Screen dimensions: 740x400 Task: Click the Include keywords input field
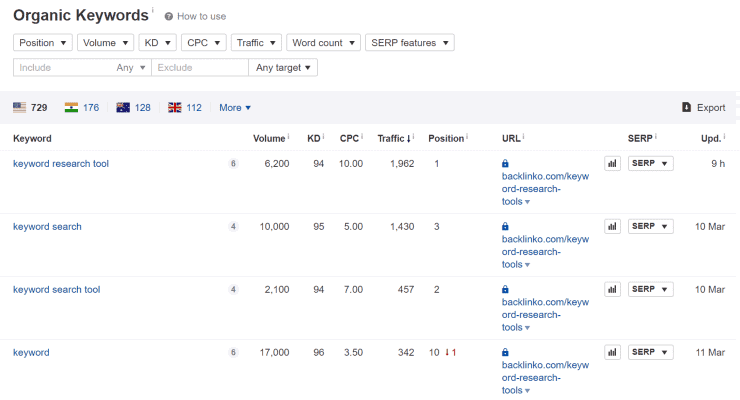[x=62, y=68]
